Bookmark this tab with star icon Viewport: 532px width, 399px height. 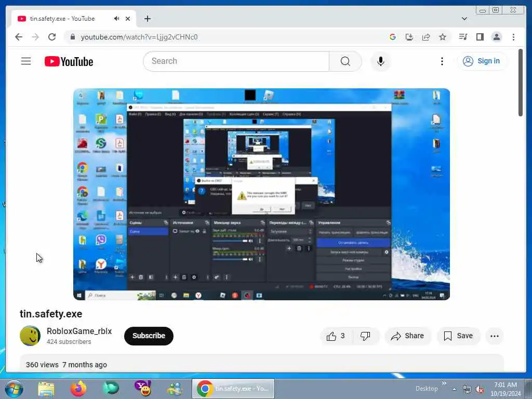click(443, 37)
